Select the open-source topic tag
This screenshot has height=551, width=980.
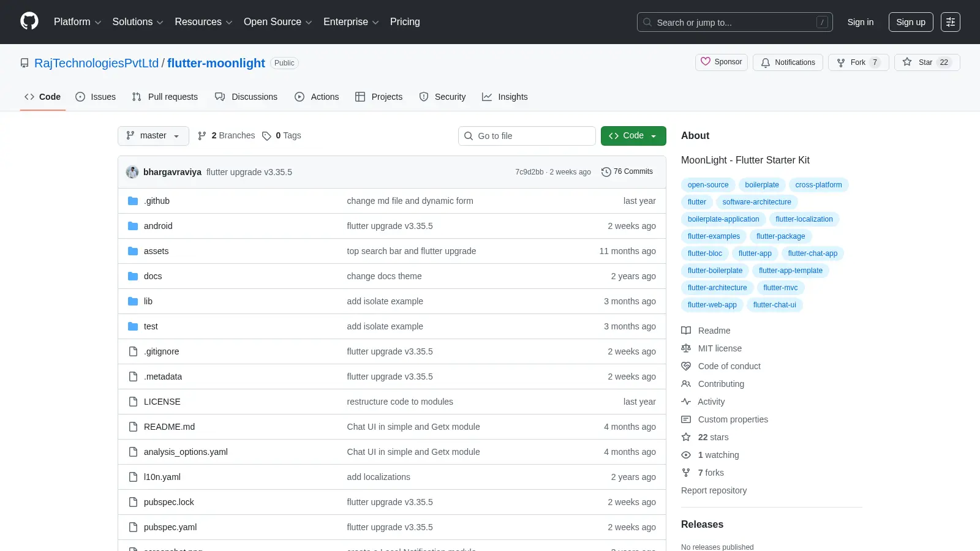click(x=708, y=185)
